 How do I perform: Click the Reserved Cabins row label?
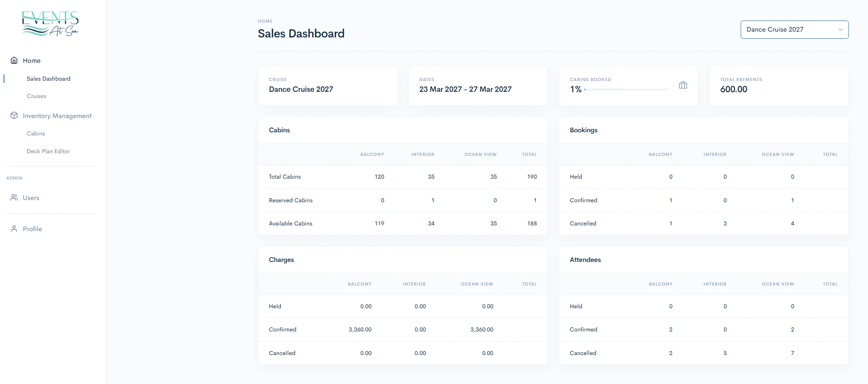tap(291, 200)
